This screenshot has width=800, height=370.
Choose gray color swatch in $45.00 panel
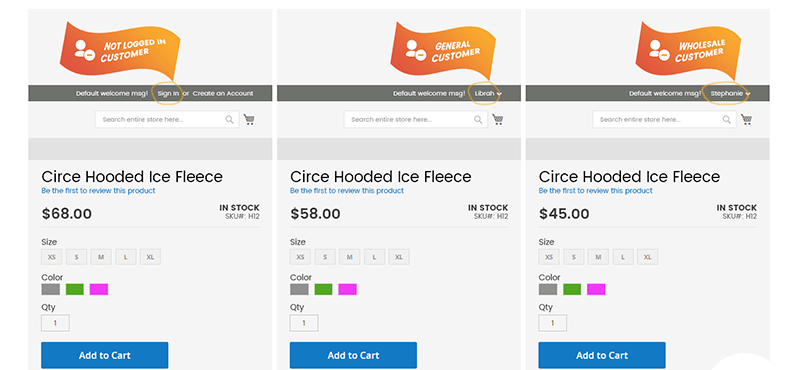[548, 289]
